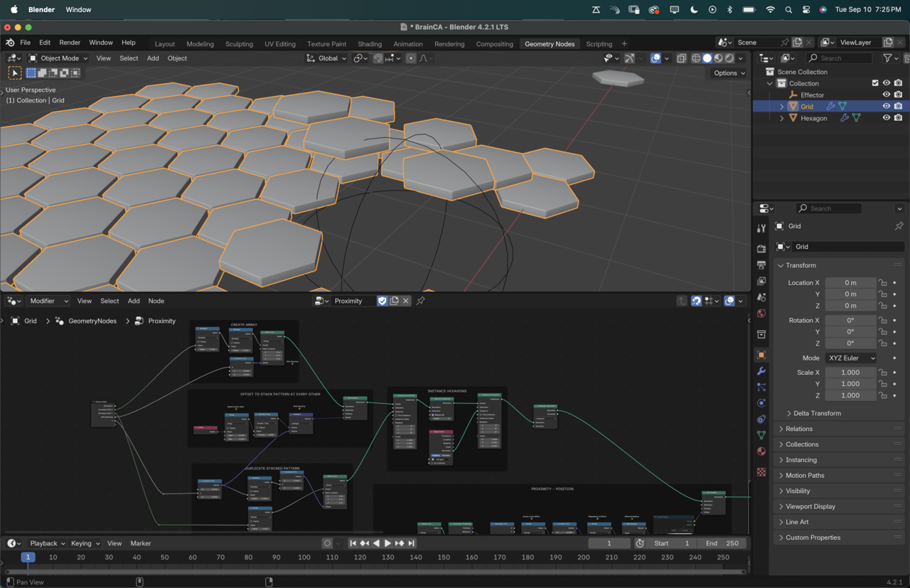Viewport: 910px width, 588px height.
Task: Click frame 100 on the timeline ruler
Action: pyautogui.click(x=304, y=557)
